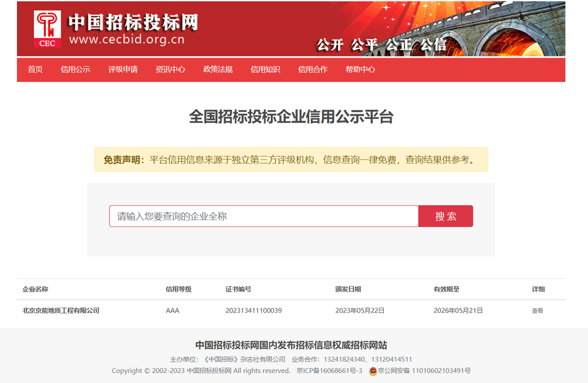Click the 中国招标投标网 site title

point(133,22)
